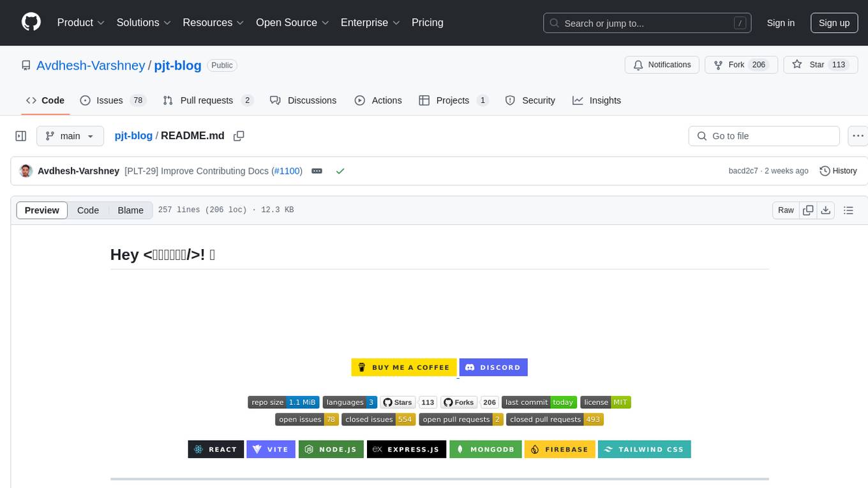
Task: Click the last commit today badge
Action: pyautogui.click(x=539, y=402)
